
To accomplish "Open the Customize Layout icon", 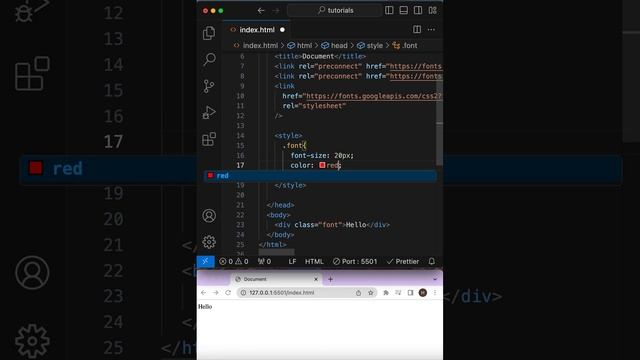I will [433, 11].
